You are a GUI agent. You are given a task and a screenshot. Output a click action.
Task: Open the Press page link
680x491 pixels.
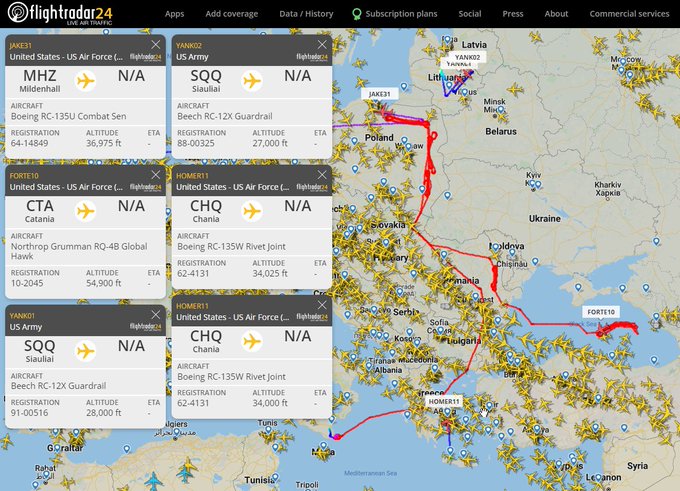[513, 14]
